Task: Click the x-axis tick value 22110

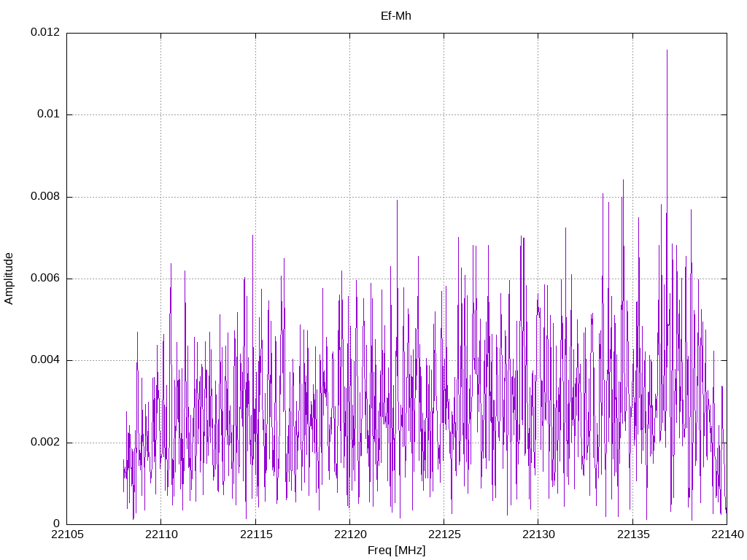Action: click(161, 534)
